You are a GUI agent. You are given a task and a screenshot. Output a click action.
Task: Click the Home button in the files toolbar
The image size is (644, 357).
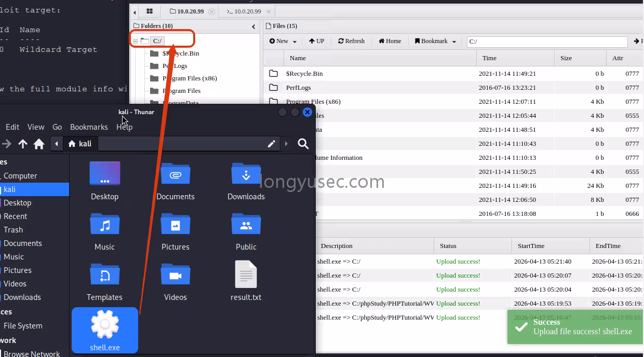pos(390,41)
